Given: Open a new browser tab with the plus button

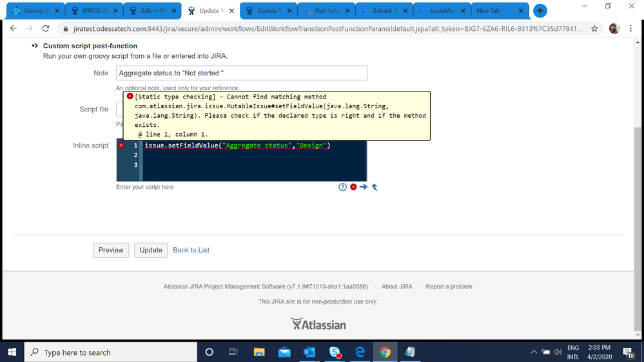Looking at the screenshot, I should pos(540,11).
